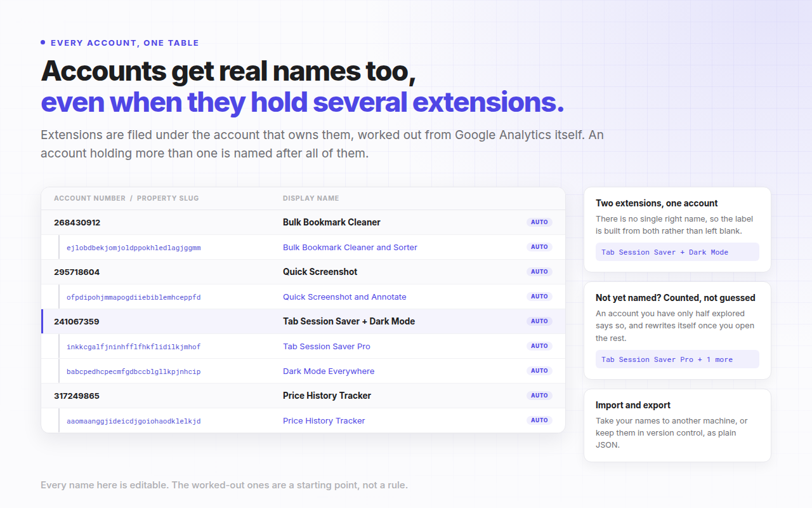This screenshot has width=812, height=508.
Task: Click account number 241067359
Action: tap(77, 321)
